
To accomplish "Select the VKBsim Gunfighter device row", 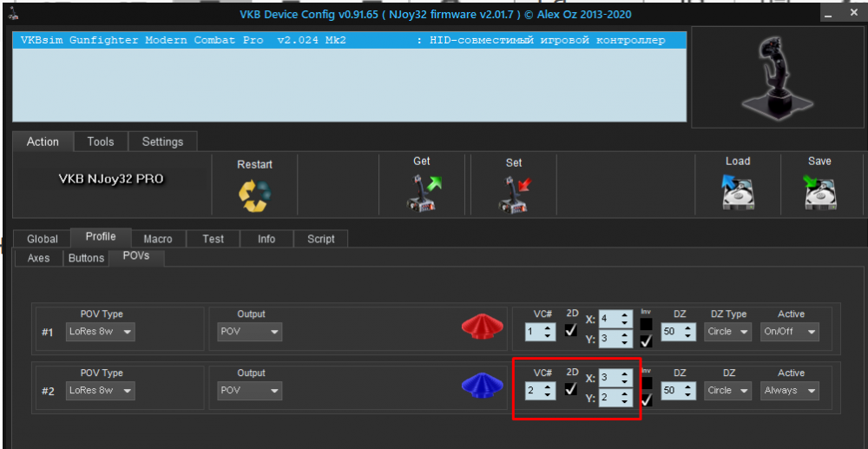I will (349, 41).
